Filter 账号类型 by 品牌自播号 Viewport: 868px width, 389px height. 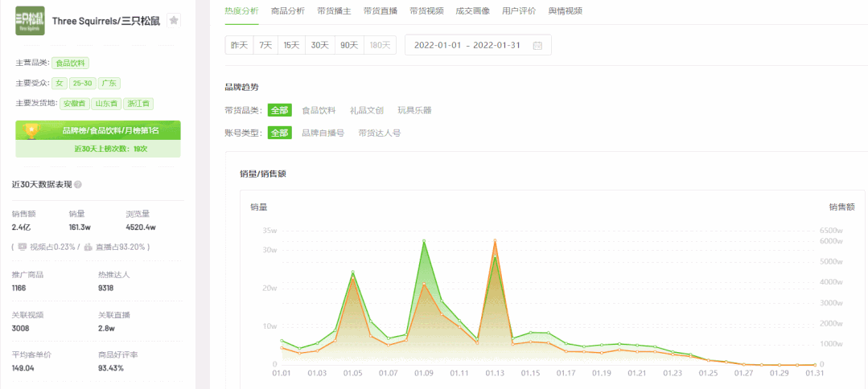coord(323,133)
